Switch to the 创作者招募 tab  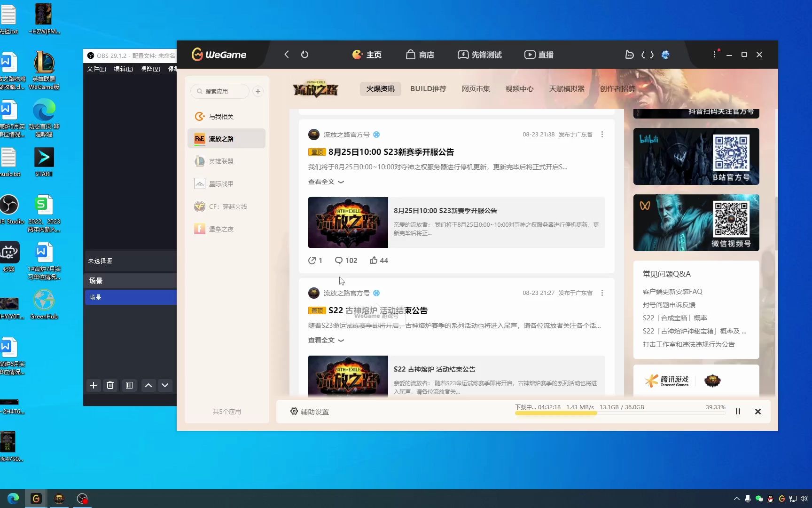pyautogui.click(x=617, y=89)
